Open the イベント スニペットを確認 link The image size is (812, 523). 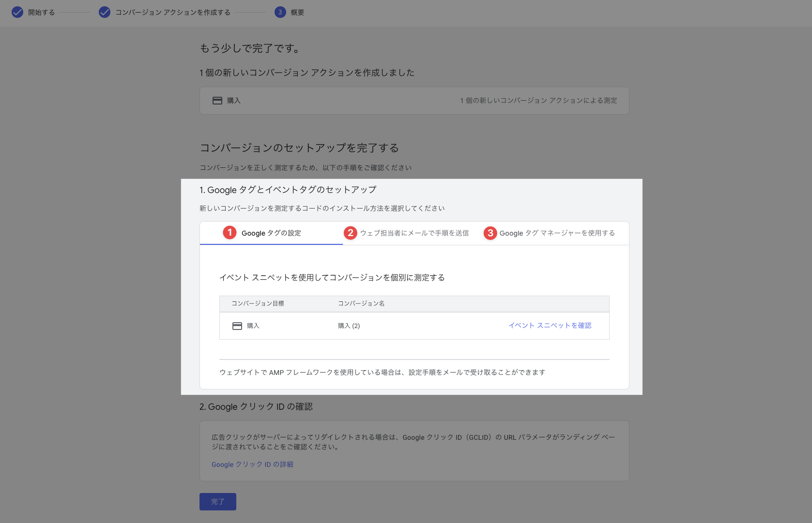[x=550, y=326]
